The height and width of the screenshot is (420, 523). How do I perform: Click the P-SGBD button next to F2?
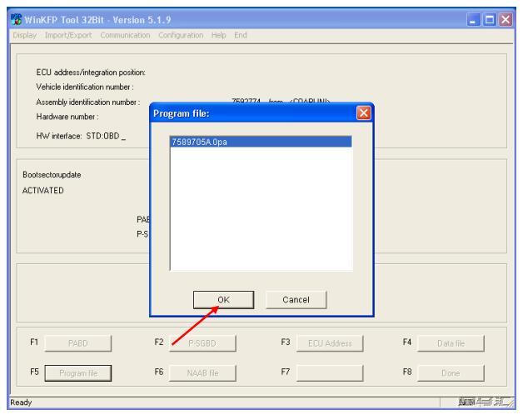click(202, 343)
